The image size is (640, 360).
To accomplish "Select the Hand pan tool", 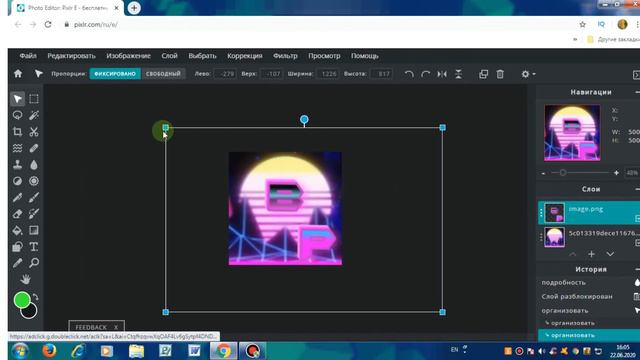I will (25, 280).
